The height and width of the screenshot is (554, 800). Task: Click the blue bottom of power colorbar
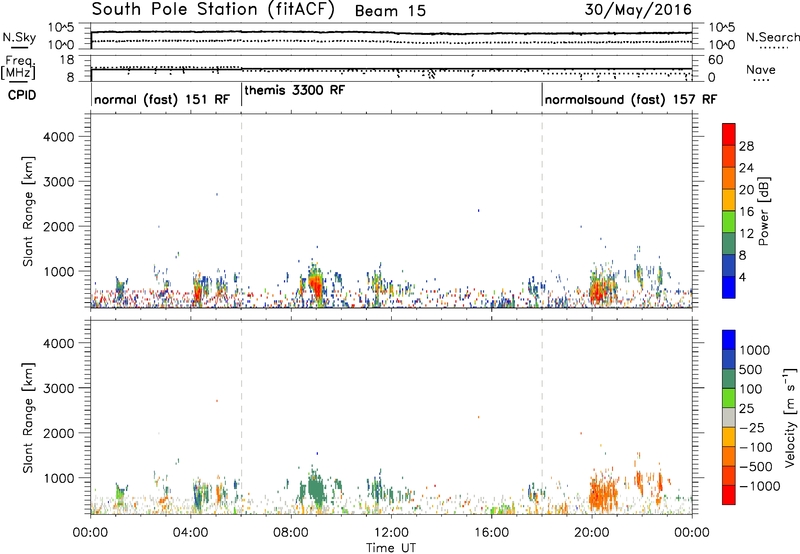[729, 287]
